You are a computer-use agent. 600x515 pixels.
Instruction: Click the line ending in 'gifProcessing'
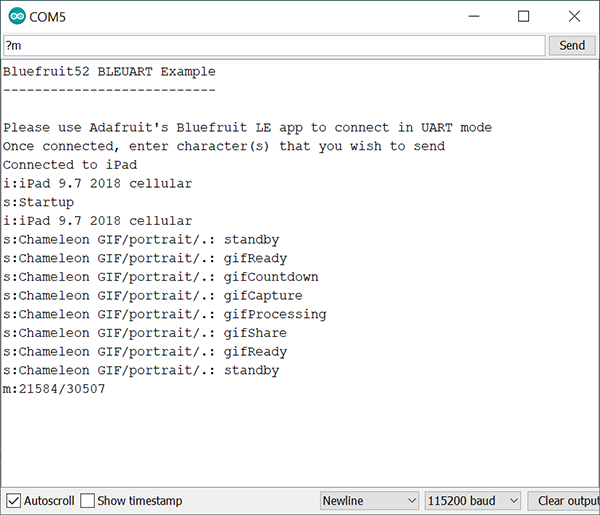click(x=165, y=314)
